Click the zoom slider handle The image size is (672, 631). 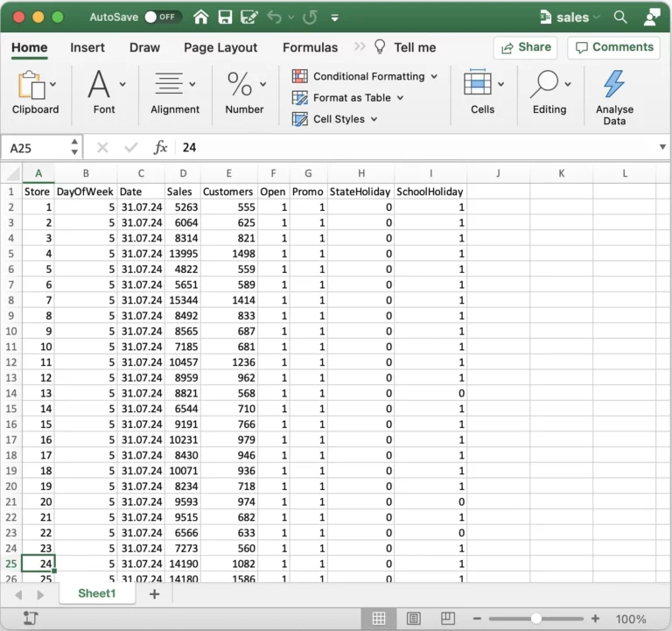click(535, 618)
